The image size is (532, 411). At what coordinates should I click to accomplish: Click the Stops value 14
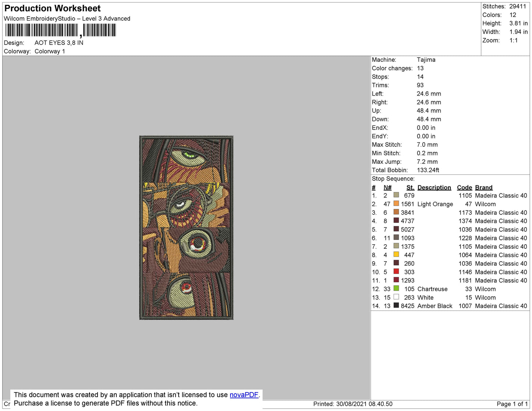pos(420,77)
